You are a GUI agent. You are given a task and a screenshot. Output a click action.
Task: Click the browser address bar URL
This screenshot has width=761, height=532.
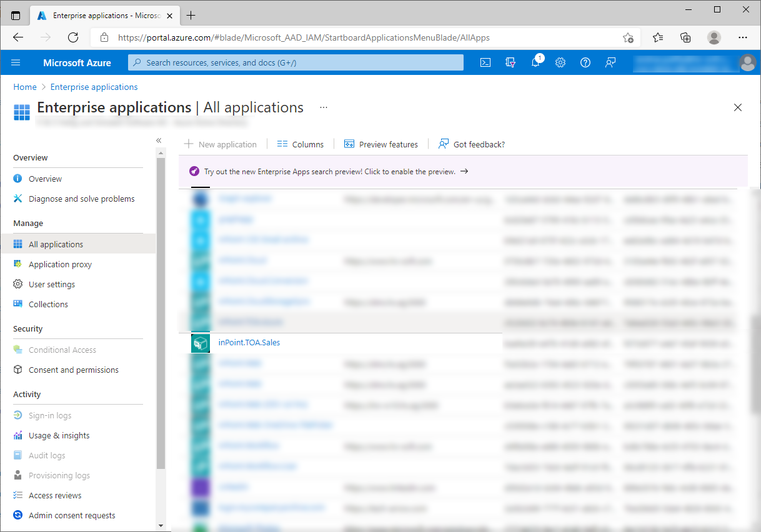(304, 37)
